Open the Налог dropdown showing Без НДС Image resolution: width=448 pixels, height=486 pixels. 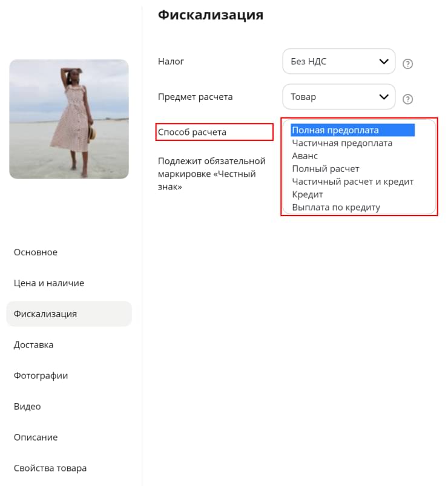pos(339,61)
